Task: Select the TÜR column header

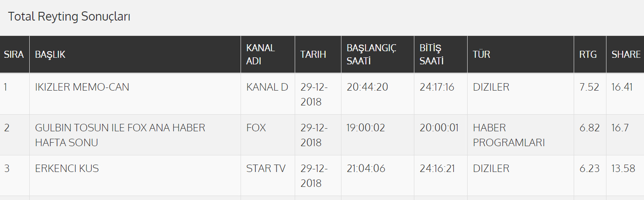Action: click(482, 55)
